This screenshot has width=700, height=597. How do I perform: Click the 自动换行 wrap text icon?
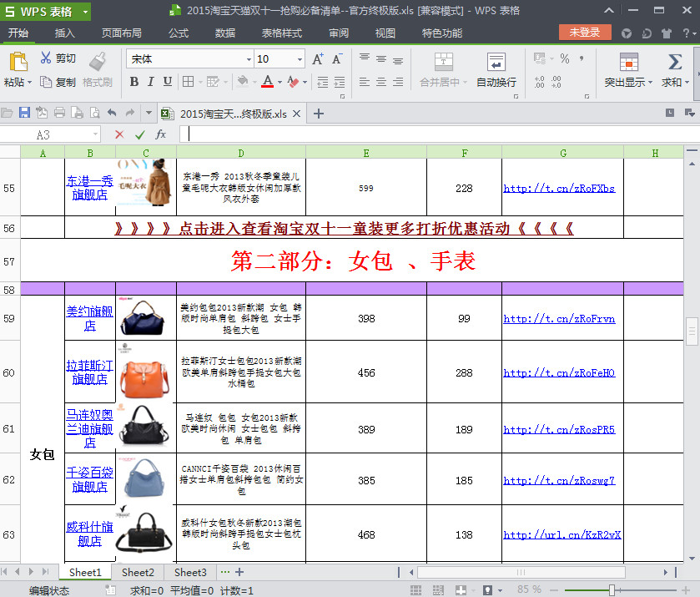point(496,63)
